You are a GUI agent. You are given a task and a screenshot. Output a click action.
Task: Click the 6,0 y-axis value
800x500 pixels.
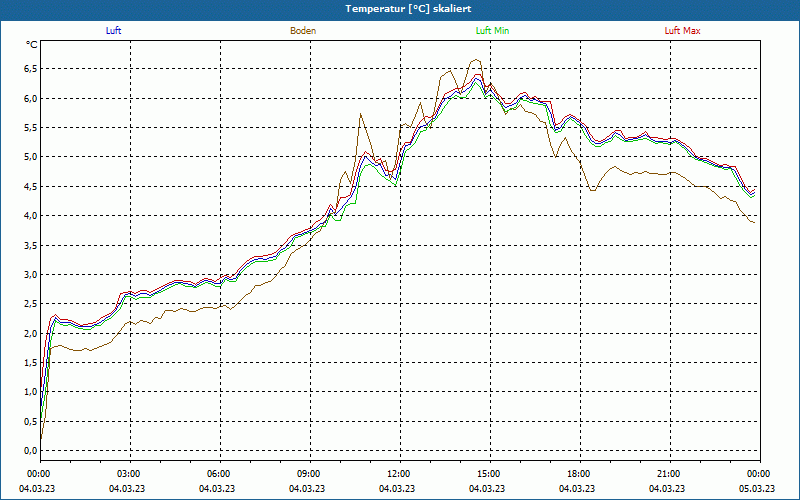click(30, 98)
